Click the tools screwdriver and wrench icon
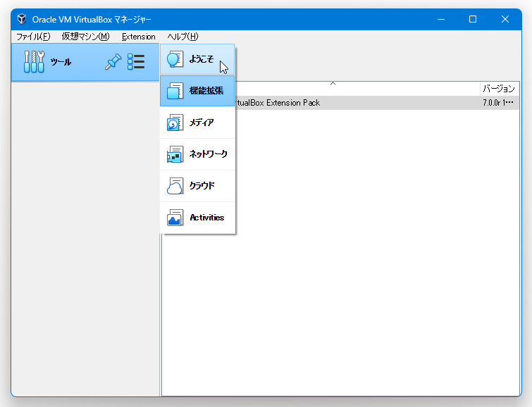This screenshot has height=407, width=532. click(34, 62)
